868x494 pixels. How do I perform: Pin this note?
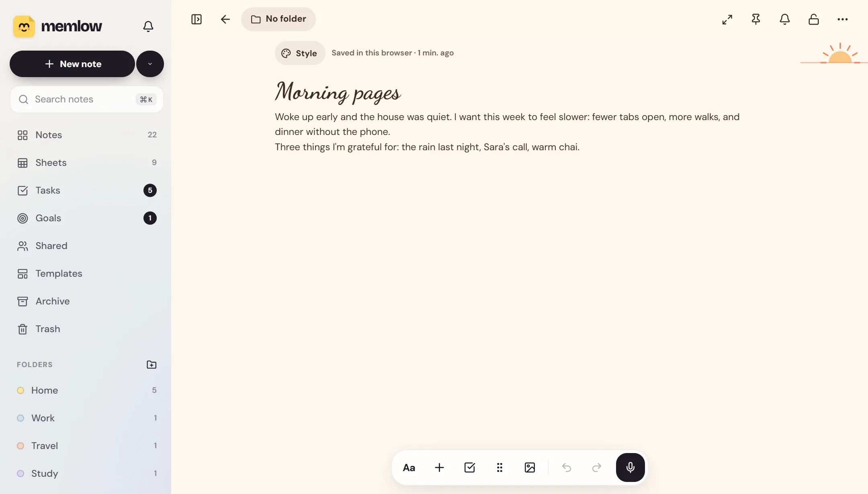(756, 19)
